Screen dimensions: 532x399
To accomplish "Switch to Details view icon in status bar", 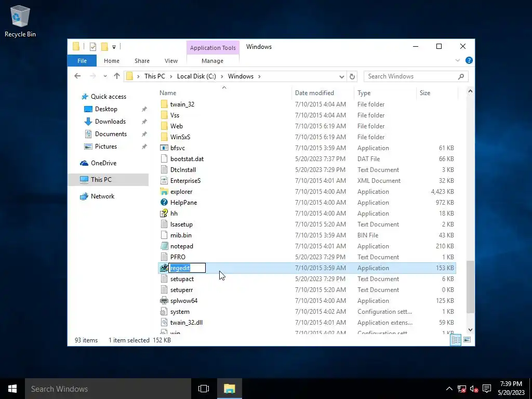I will pos(456,340).
